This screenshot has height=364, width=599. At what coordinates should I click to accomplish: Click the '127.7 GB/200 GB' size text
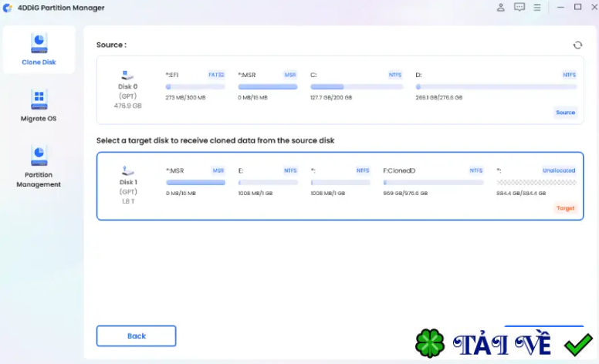tap(331, 98)
